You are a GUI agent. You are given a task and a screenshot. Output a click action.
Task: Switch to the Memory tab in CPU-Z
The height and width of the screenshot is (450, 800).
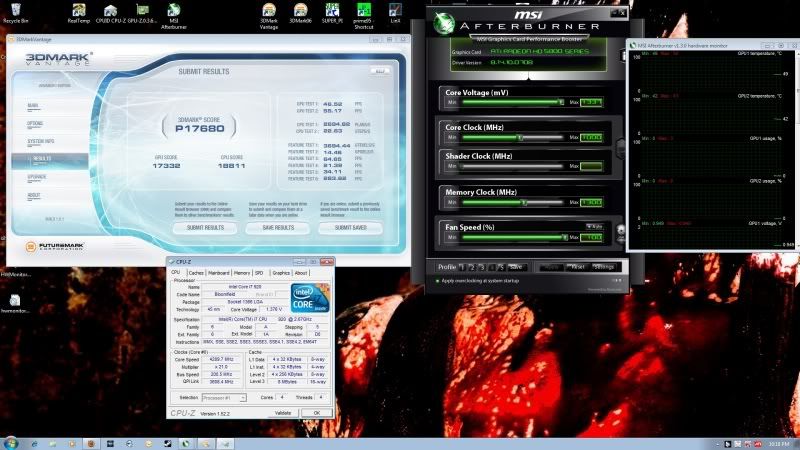242,272
